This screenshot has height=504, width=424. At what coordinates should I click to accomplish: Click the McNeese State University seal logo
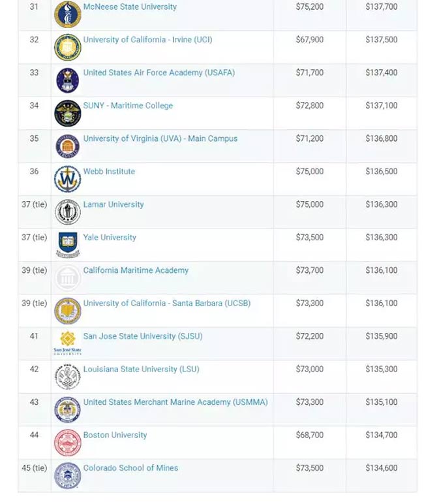pos(67,14)
